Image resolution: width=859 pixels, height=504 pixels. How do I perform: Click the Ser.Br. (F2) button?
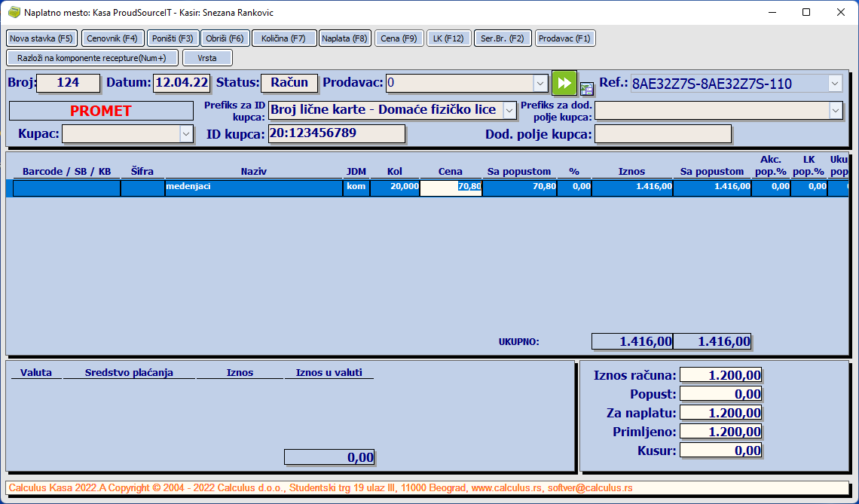pos(503,38)
